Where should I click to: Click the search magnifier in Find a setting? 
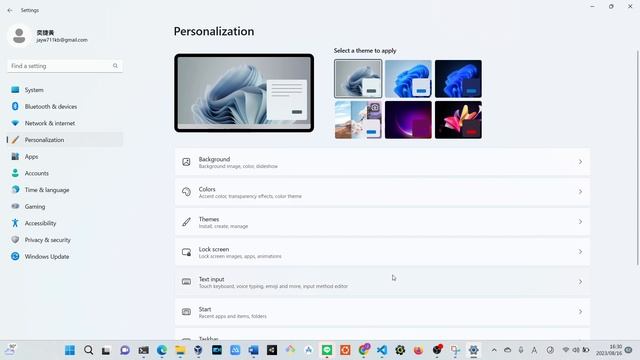116,66
